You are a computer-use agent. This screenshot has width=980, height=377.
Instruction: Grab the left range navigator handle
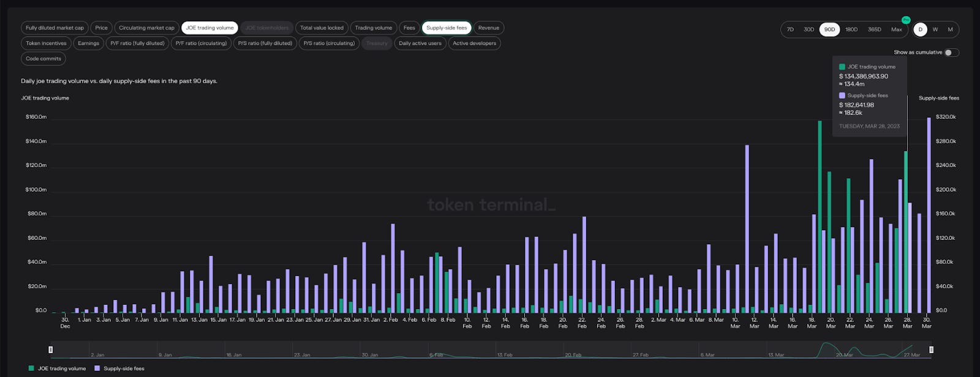(51, 349)
